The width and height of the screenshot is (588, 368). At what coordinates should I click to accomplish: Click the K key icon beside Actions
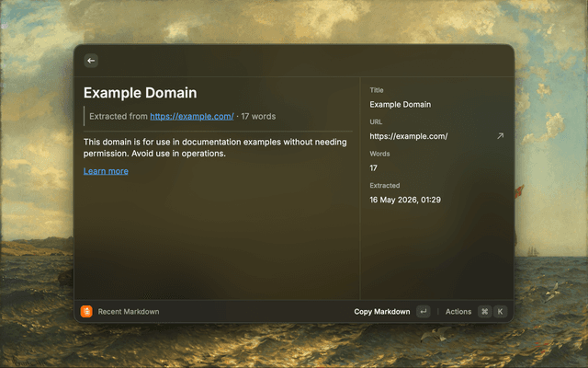coord(500,311)
